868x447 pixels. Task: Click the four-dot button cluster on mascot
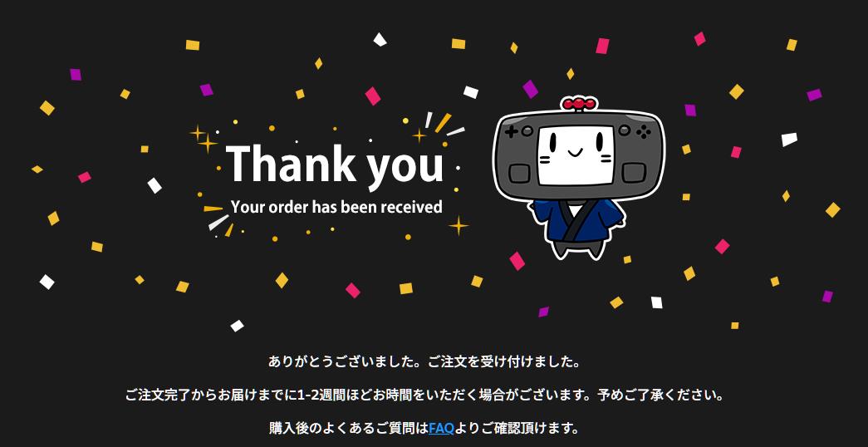[x=643, y=132]
